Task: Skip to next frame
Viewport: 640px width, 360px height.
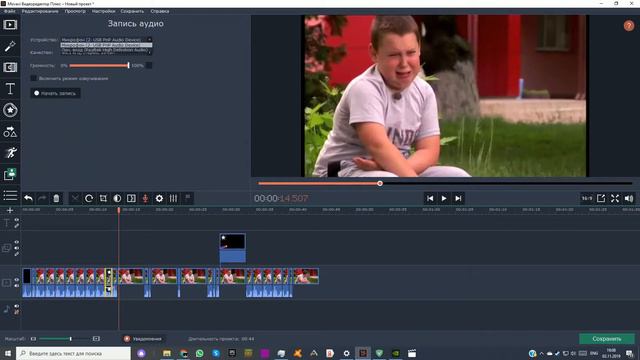Action: point(458,198)
